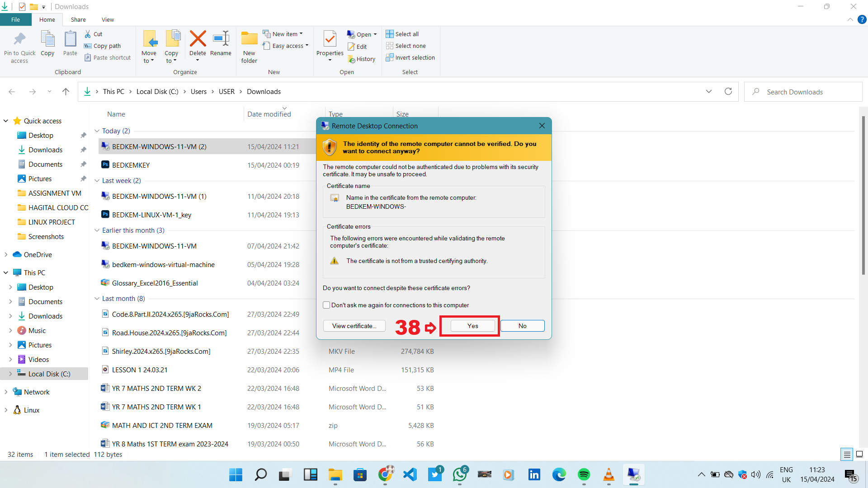Click the Pin to Quick access icon

pyautogui.click(x=19, y=40)
